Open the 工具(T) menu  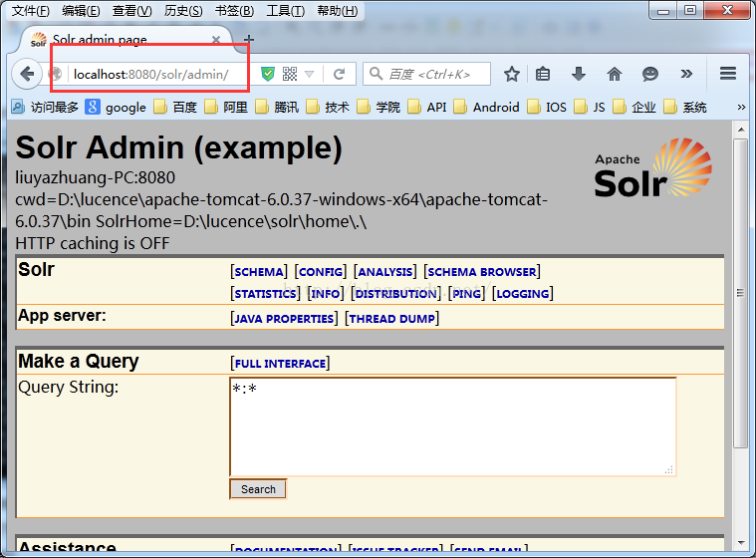[x=286, y=11]
